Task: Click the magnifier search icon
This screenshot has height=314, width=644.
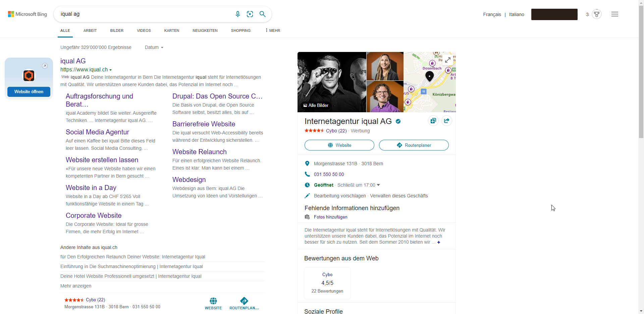Action: pyautogui.click(x=263, y=14)
